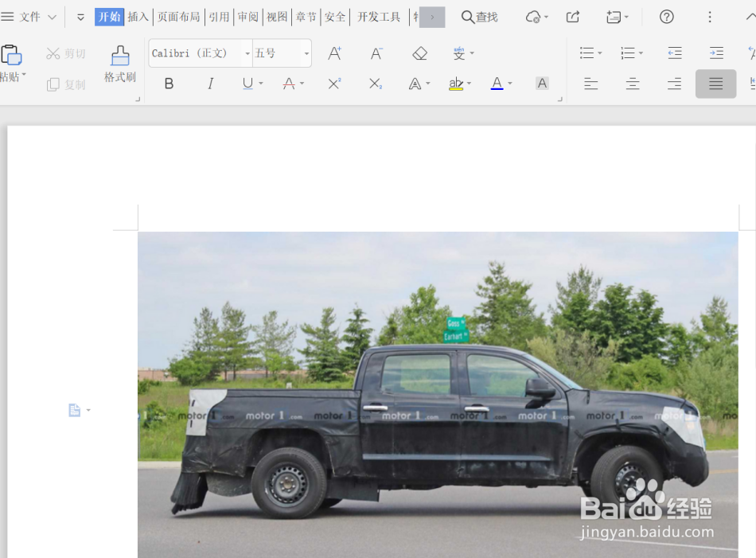
Task: Click the 粘贴 paste icon
Action: pyautogui.click(x=11, y=55)
